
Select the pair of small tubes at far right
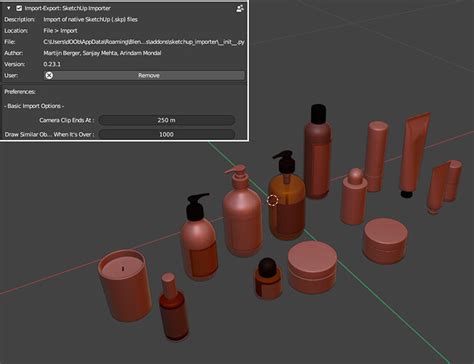tap(445, 186)
